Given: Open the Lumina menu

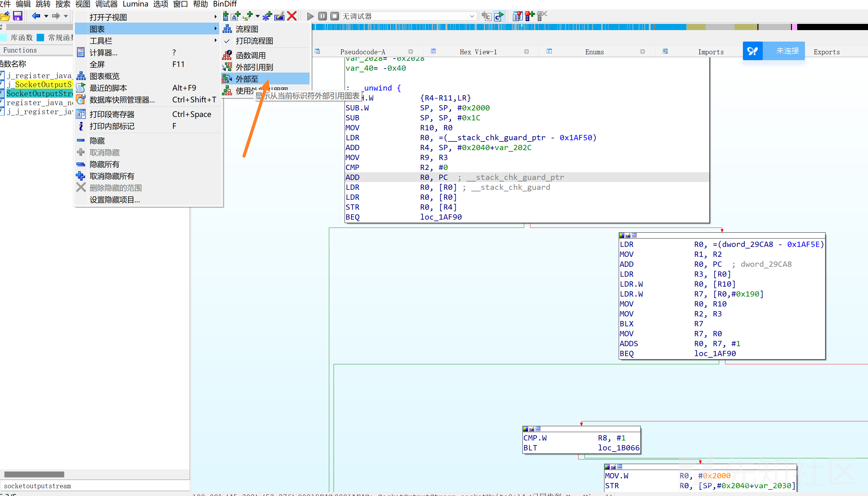Looking at the screenshot, I should 135,4.
